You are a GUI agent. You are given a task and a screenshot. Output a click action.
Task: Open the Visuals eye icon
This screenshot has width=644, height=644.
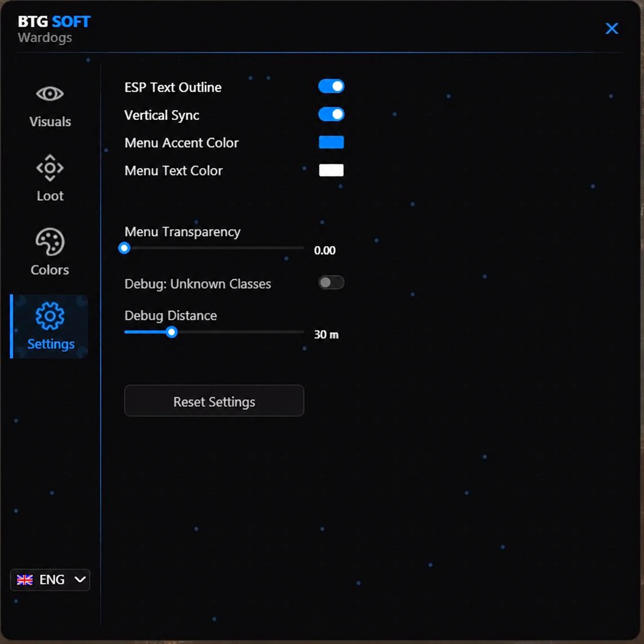50,94
